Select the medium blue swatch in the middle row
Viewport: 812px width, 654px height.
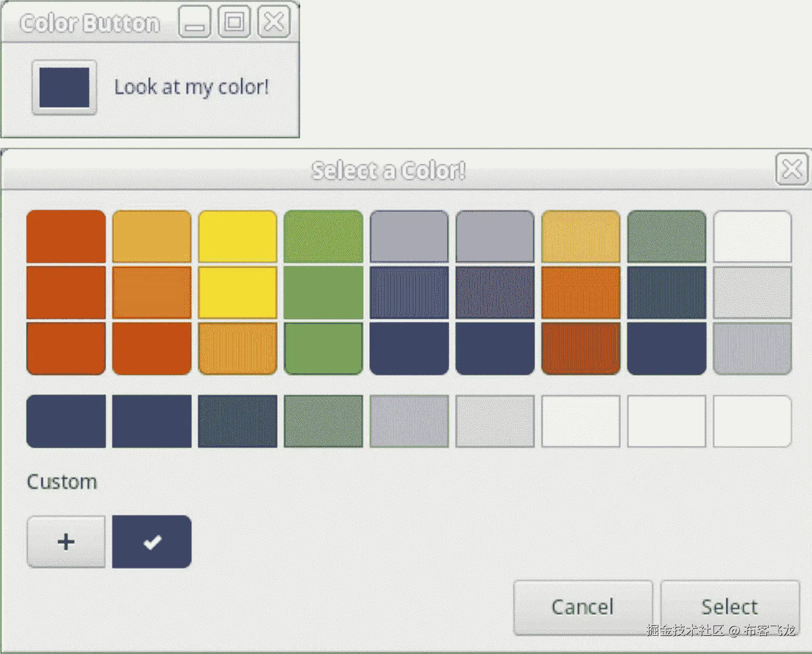(x=409, y=292)
